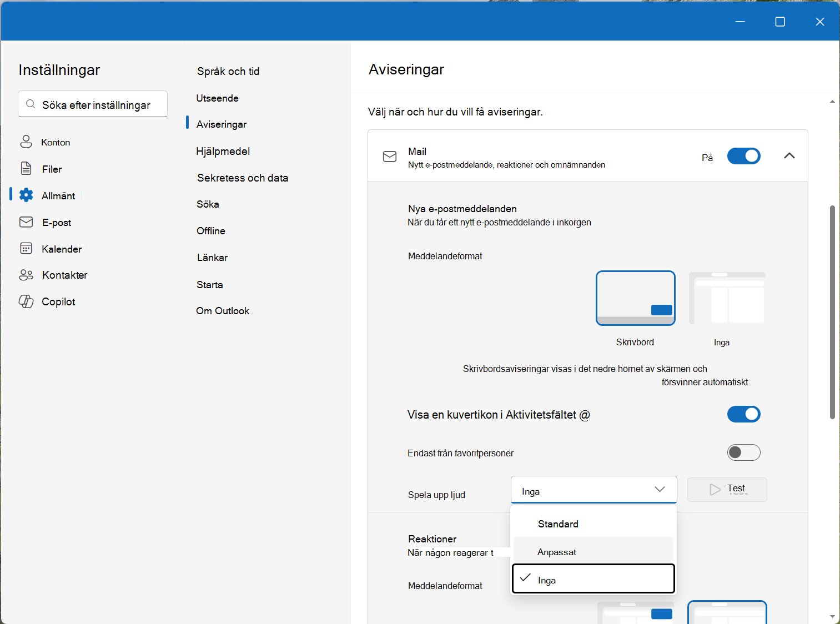The width and height of the screenshot is (840, 624).
Task: Minimize the settings window
Action: pos(740,21)
